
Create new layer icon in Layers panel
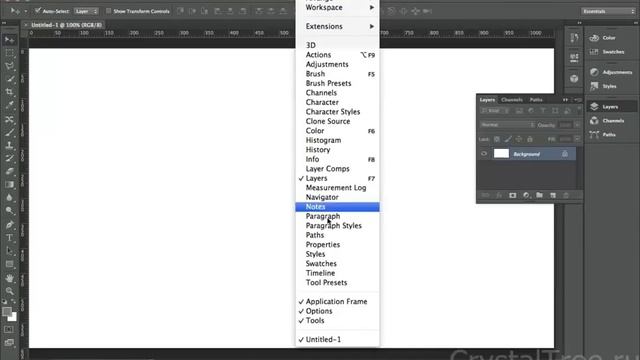(x=553, y=196)
